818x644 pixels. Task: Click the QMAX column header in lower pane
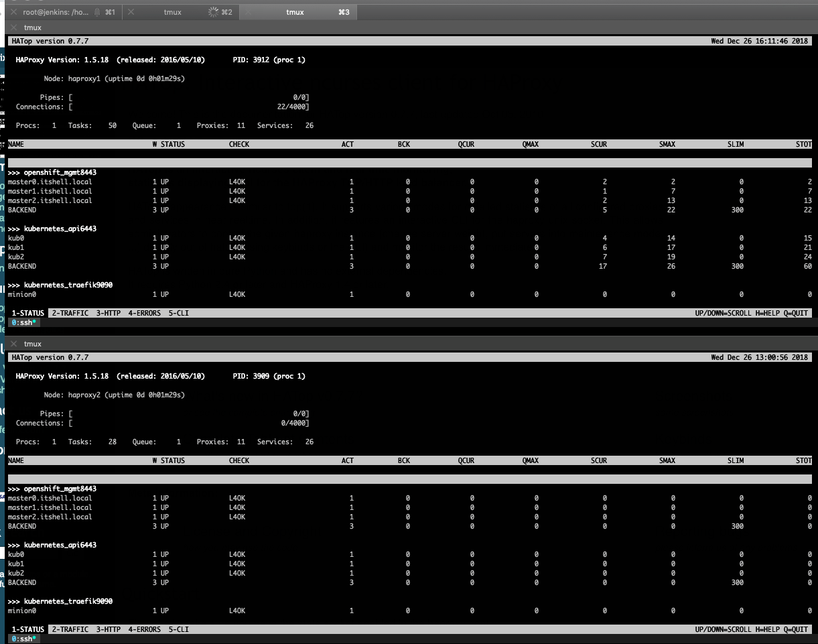531,460
